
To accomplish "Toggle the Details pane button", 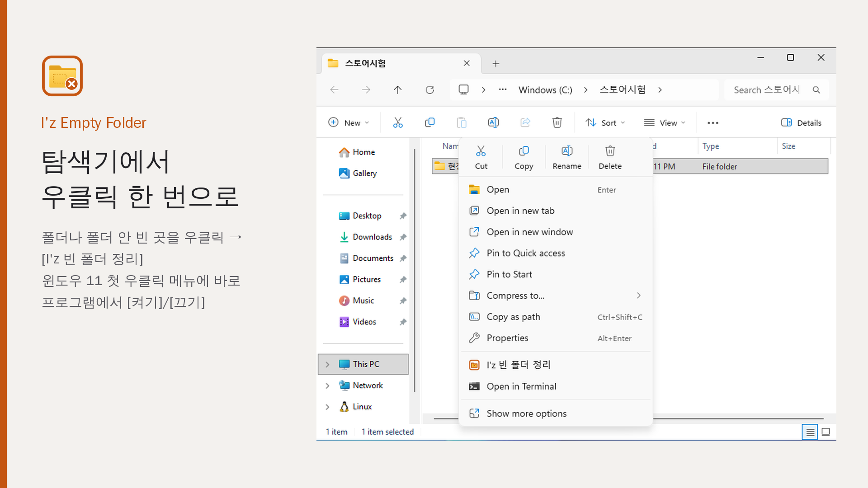I will (801, 123).
